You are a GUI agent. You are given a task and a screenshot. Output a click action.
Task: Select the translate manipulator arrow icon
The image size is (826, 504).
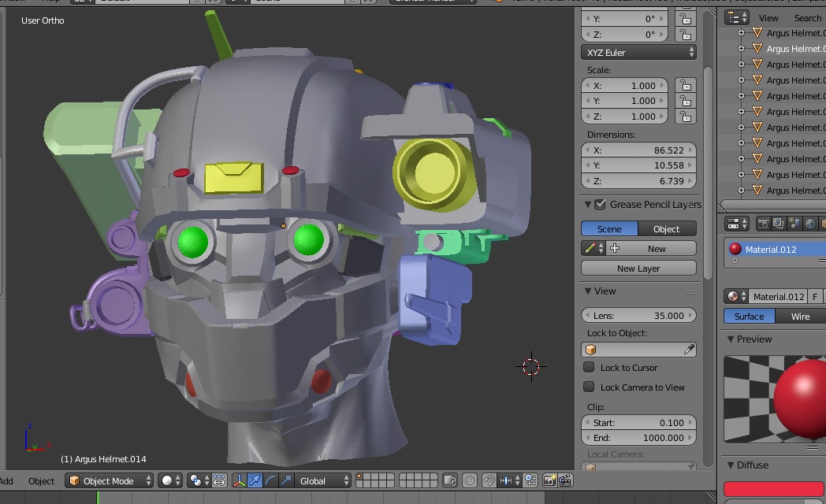(255, 480)
